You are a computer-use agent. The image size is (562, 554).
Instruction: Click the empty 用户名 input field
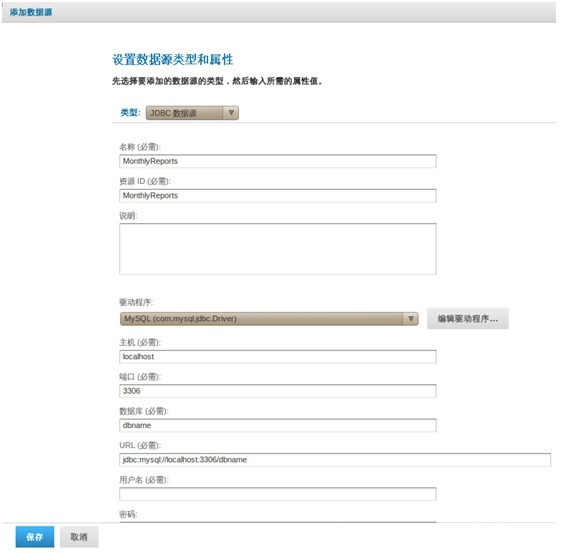pos(277,494)
